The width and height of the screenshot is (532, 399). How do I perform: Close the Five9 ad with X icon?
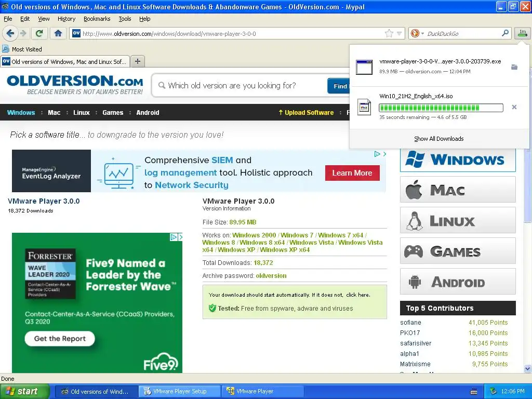pos(180,237)
